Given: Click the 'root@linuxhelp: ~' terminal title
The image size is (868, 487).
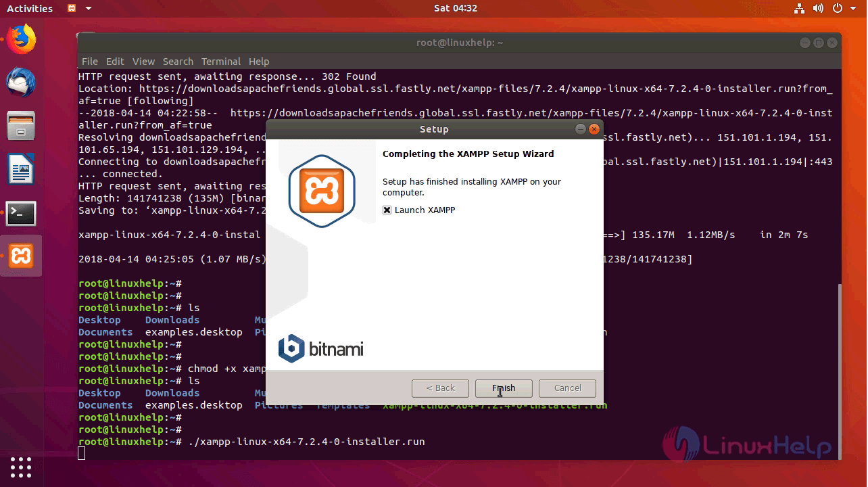Looking at the screenshot, I should pyautogui.click(x=460, y=43).
